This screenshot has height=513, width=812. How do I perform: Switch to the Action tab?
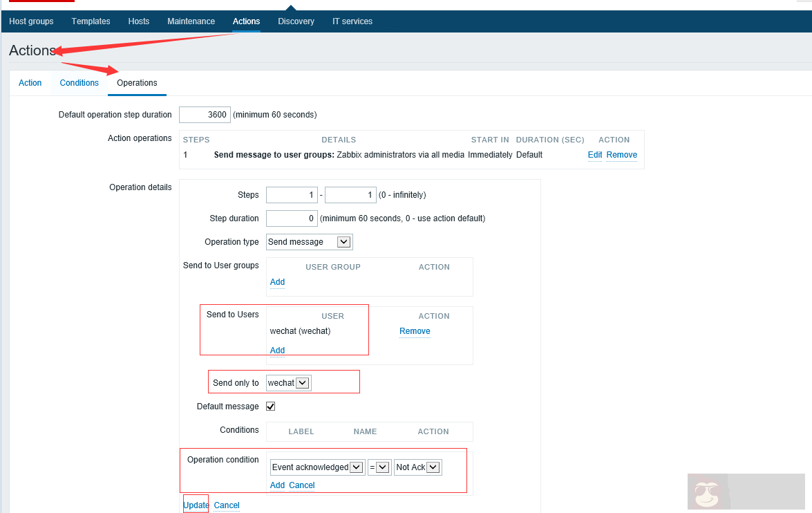30,82
